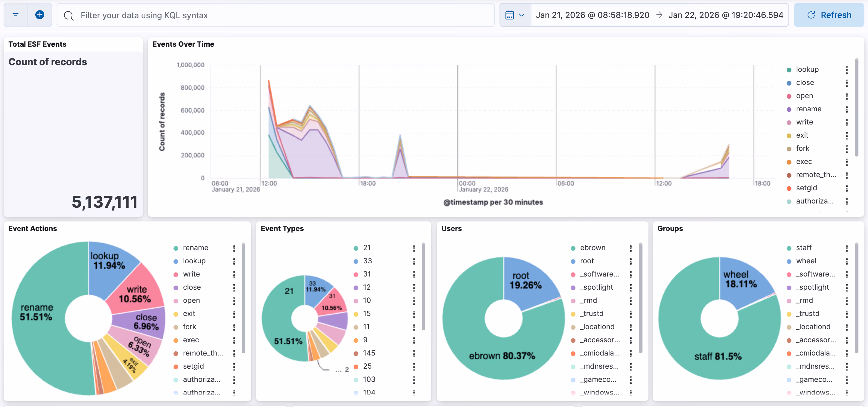Click the end date Jan 22, 2026 field
Image resolution: width=868 pixels, height=407 pixels.
(726, 15)
